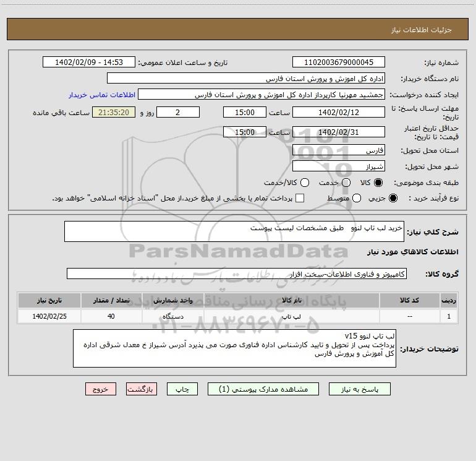Click the دستگاه unit cell
The width and height of the screenshot is (476, 461).
click(x=172, y=316)
